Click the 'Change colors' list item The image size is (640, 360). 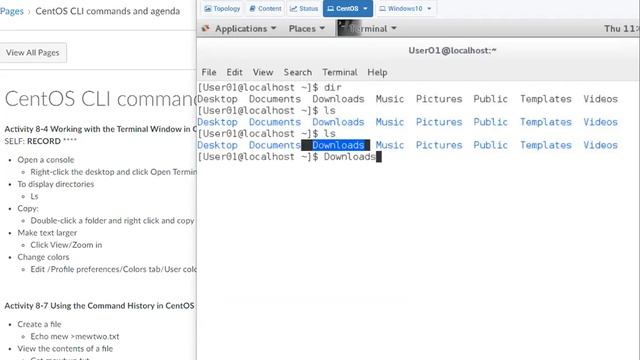pyautogui.click(x=43, y=257)
